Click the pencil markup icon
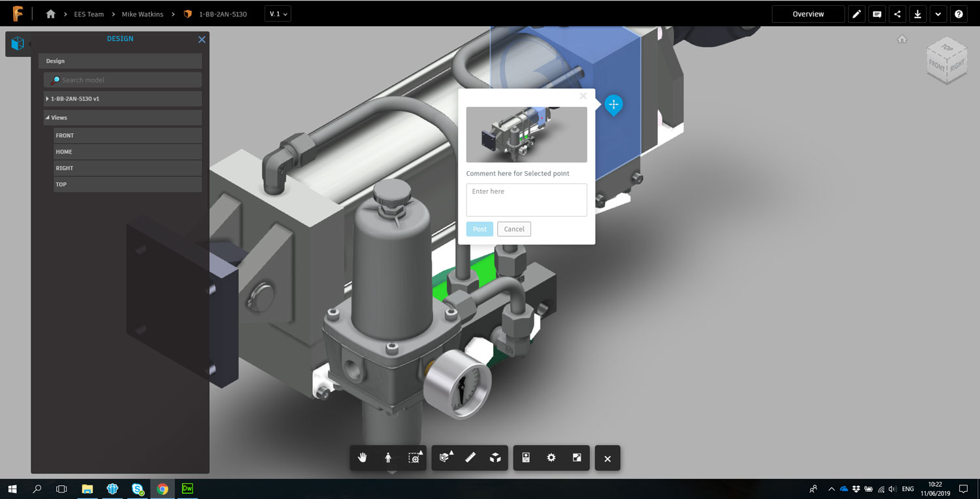 (857, 14)
